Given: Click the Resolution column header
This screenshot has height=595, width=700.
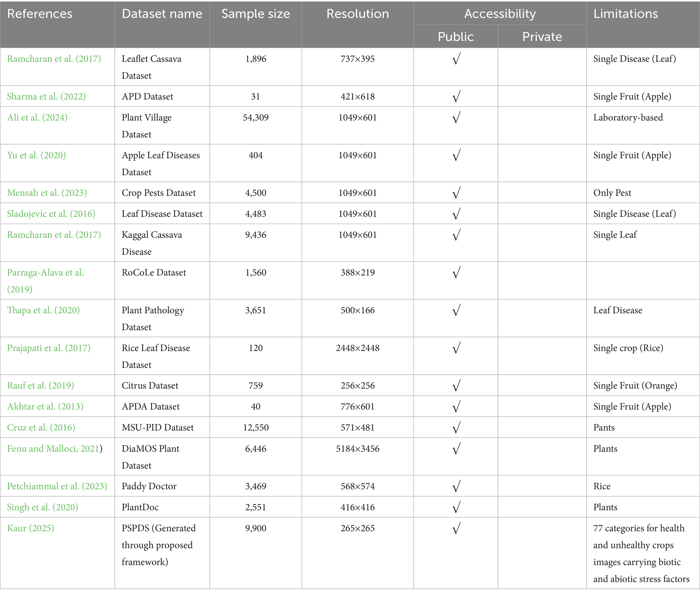Looking at the screenshot, I should click(357, 14).
